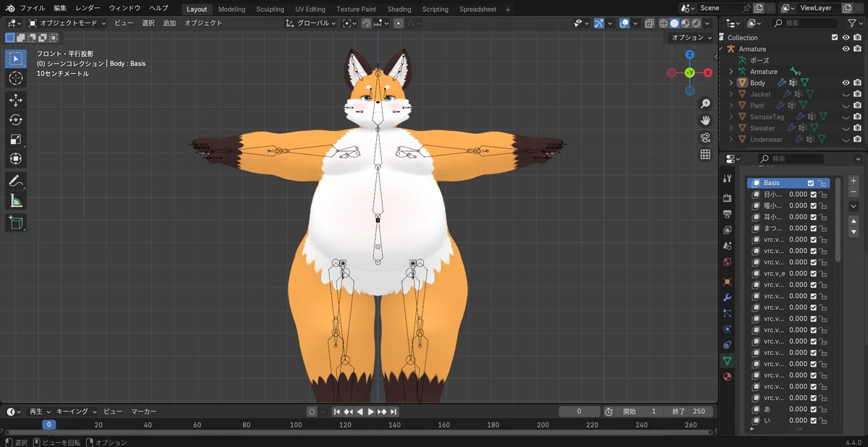This screenshot has height=447, width=868.
Task: Switch to the Sculpting workspace tab
Action: [x=270, y=9]
